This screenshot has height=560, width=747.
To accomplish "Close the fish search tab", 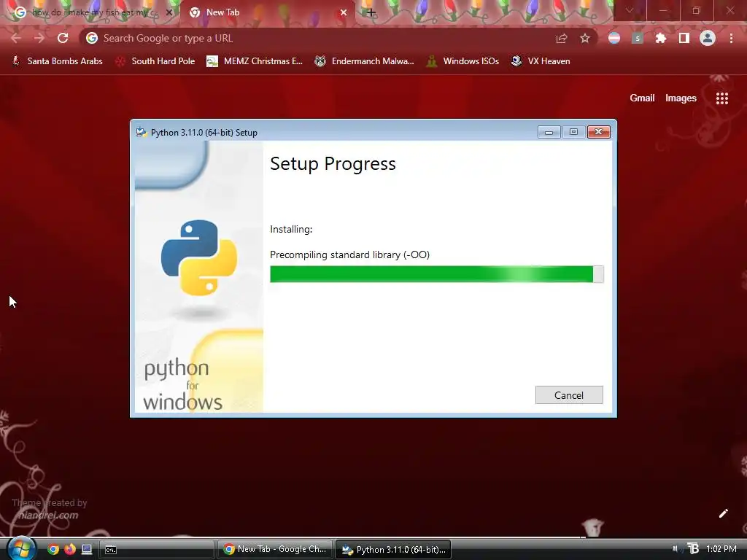I will tap(169, 13).
